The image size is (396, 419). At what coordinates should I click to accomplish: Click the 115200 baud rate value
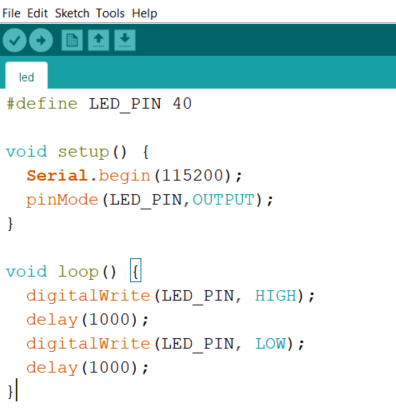(192, 176)
